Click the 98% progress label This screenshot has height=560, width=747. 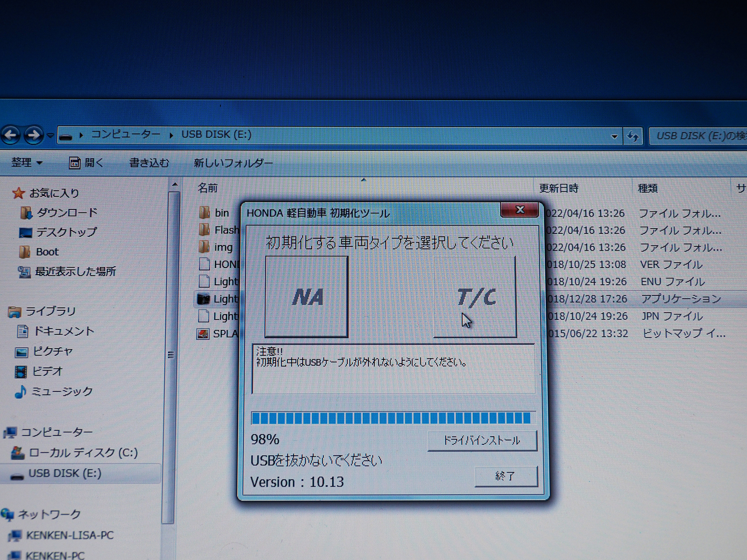[265, 439]
